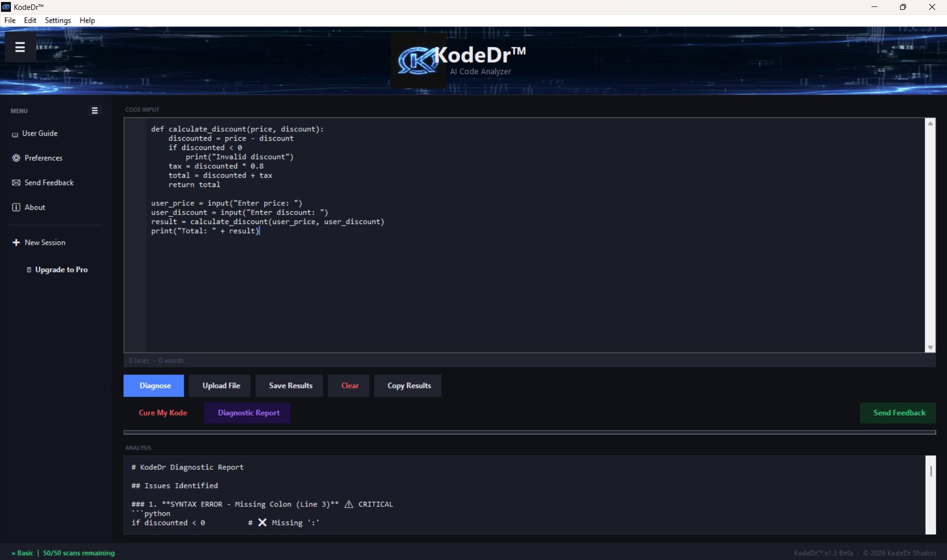Open User Guide from the sidebar
Screen dimensions: 947x560
39,133
